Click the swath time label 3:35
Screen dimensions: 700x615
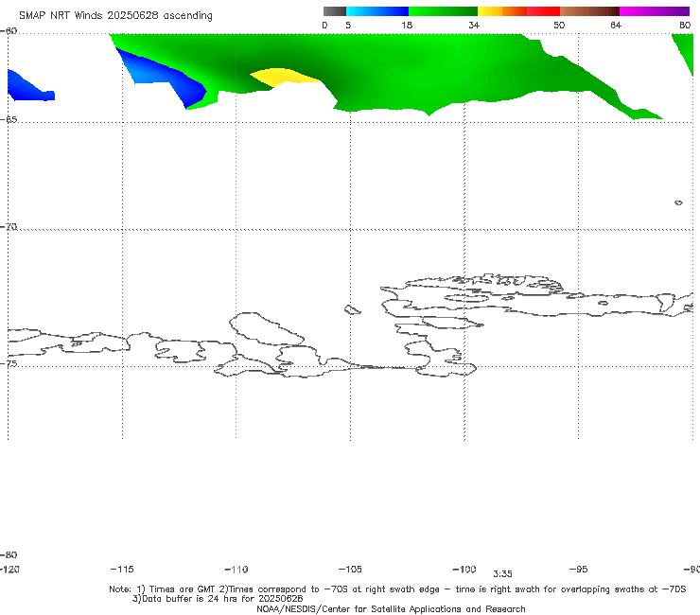(x=502, y=574)
